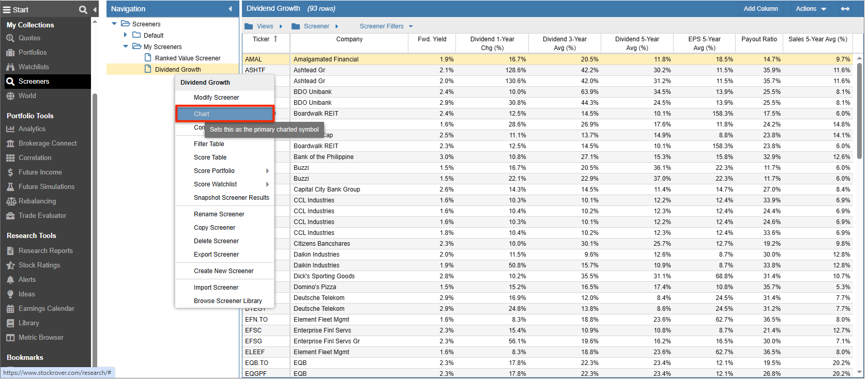
Task: Choose Copy Screener
Action: tap(224, 228)
